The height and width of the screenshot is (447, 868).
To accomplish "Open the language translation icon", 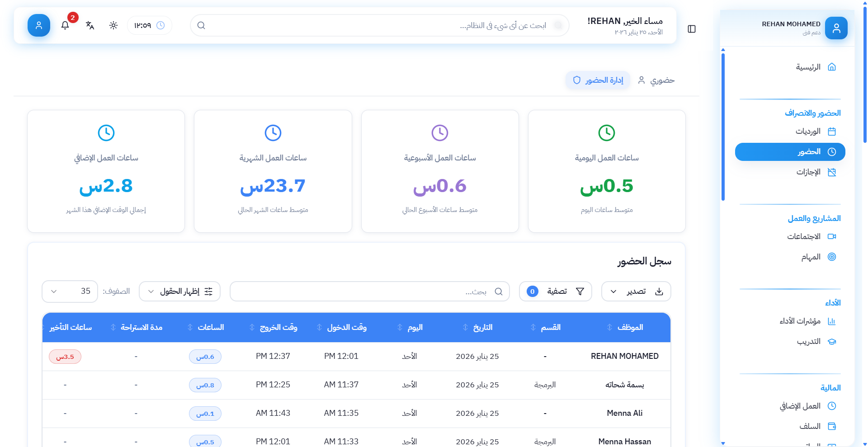I will [90, 25].
